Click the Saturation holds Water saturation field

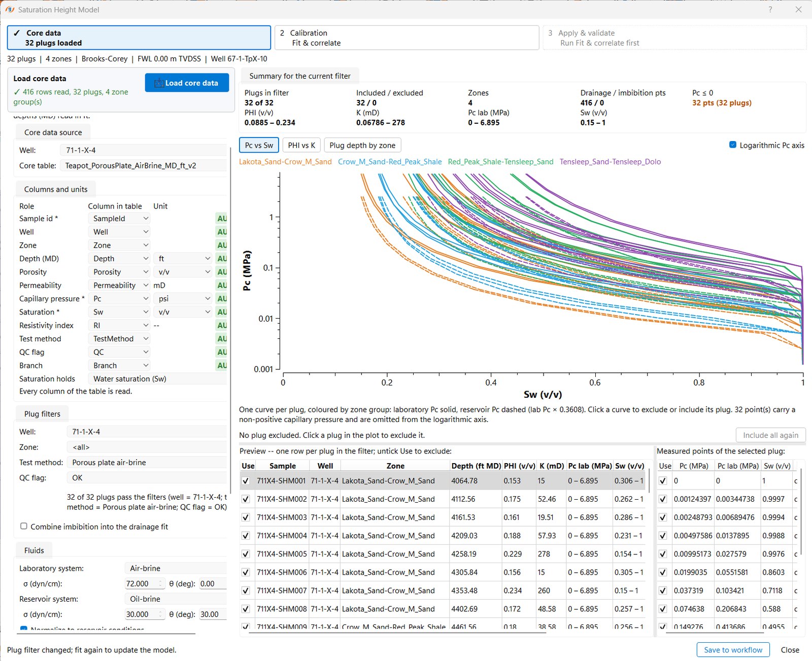(157, 379)
